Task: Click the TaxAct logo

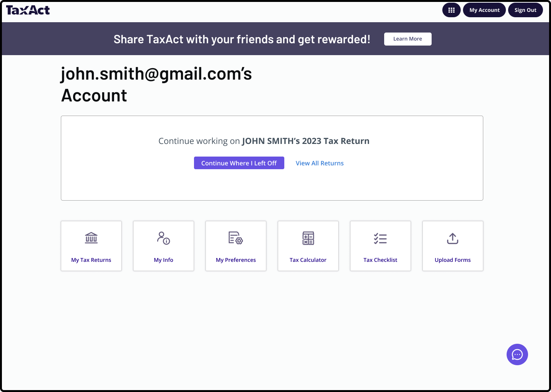Action: click(28, 10)
